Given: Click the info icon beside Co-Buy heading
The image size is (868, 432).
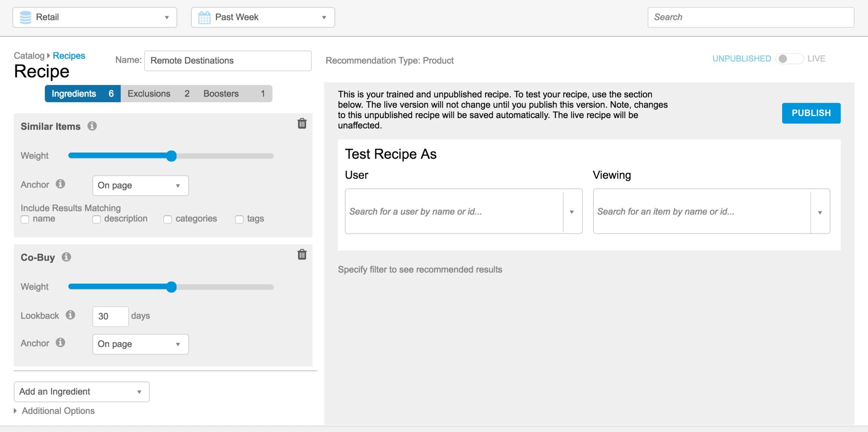Looking at the screenshot, I should tap(66, 257).
